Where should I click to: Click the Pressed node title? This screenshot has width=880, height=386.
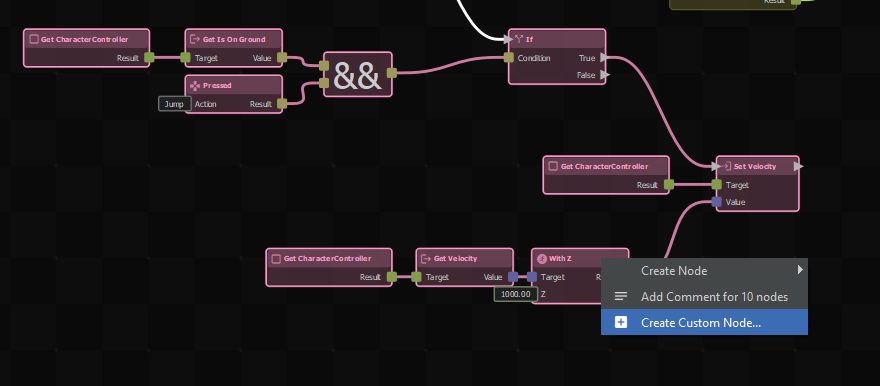tap(217, 86)
